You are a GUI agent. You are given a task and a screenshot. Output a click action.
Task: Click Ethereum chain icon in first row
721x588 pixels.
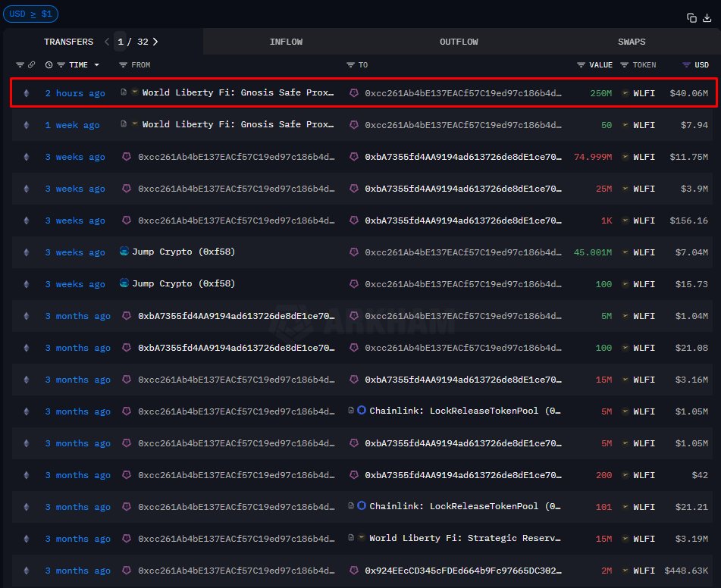click(x=27, y=93)
